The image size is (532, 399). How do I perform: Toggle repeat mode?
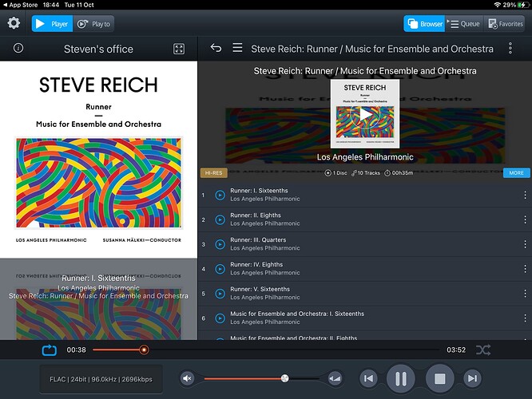click(x=50, y=350)
